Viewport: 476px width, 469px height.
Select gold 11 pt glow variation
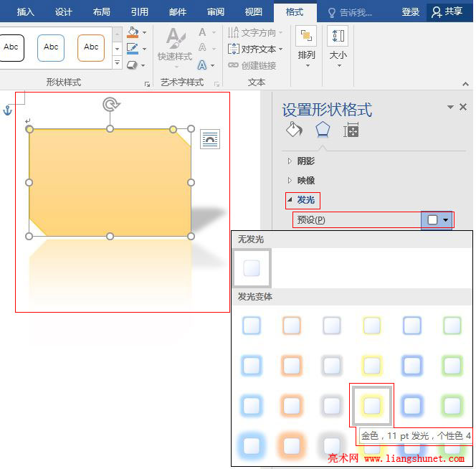(x=372, y=405)
